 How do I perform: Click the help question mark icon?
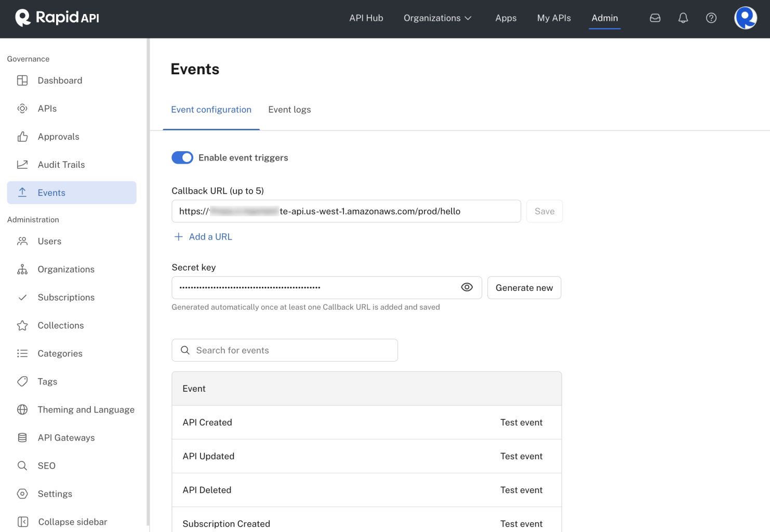pos(711,18)
